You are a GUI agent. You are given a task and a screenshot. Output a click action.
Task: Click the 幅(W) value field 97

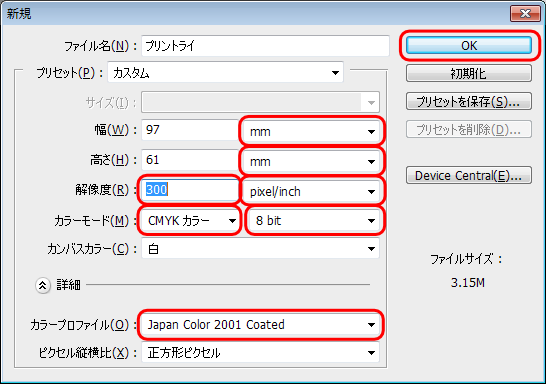[190, 130]
